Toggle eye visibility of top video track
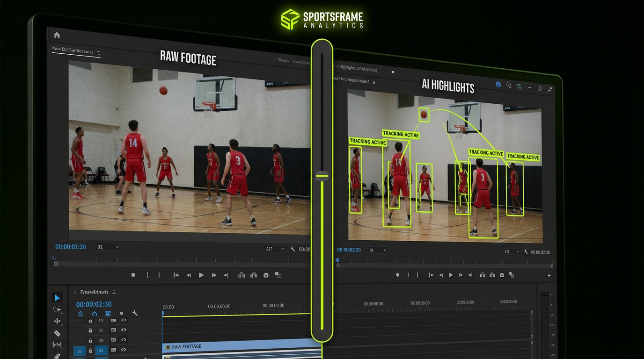This screenshot has width=644, height=359. [124, 321]
